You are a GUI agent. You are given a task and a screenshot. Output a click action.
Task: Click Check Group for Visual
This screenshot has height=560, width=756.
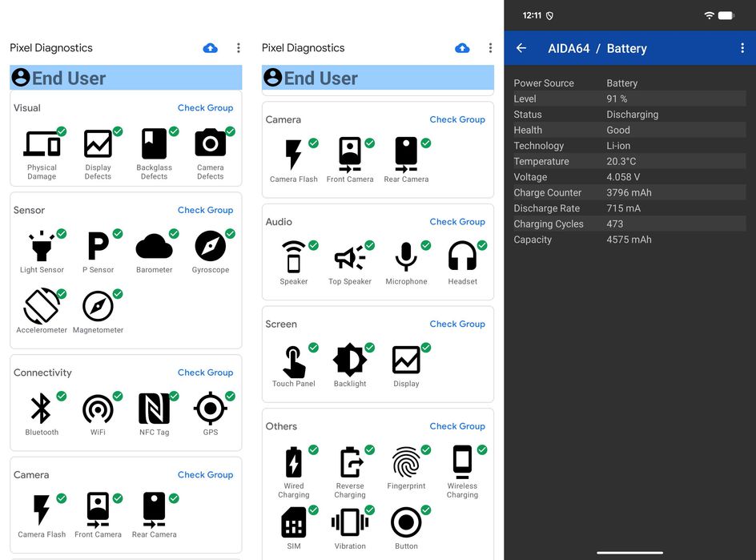[205, 107]
